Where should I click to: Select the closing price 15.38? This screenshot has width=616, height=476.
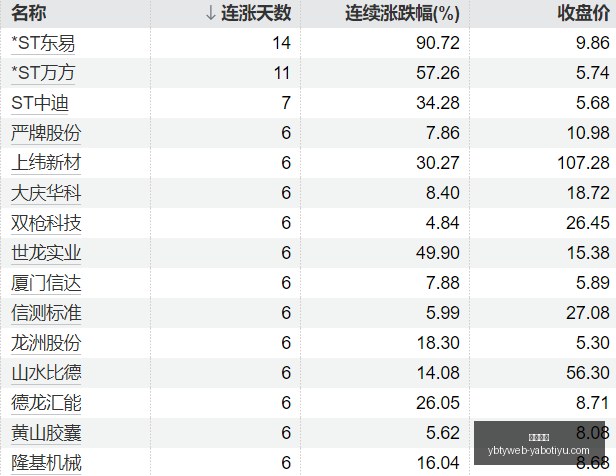588,253
